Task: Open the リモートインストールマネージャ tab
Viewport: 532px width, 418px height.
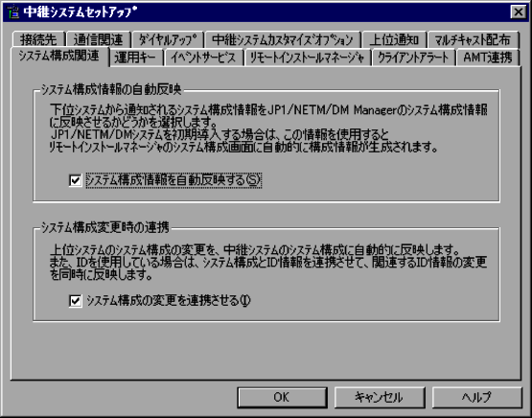Action: [307, 58]
